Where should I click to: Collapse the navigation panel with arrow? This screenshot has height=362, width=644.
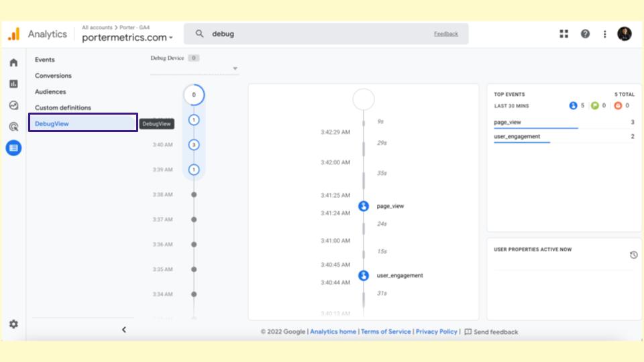pyautogui.click(x=124, y=330)
